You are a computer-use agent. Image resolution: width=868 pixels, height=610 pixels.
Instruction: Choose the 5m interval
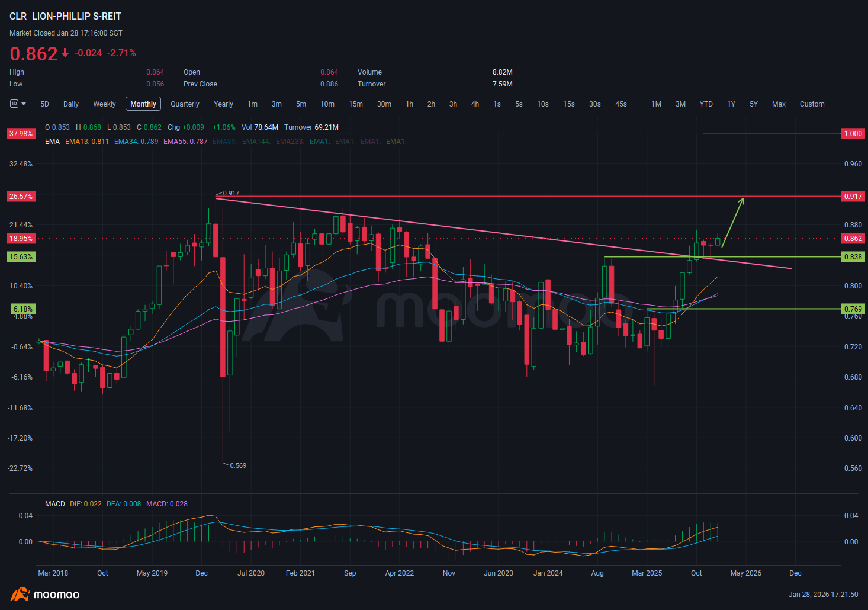point(301,104)
